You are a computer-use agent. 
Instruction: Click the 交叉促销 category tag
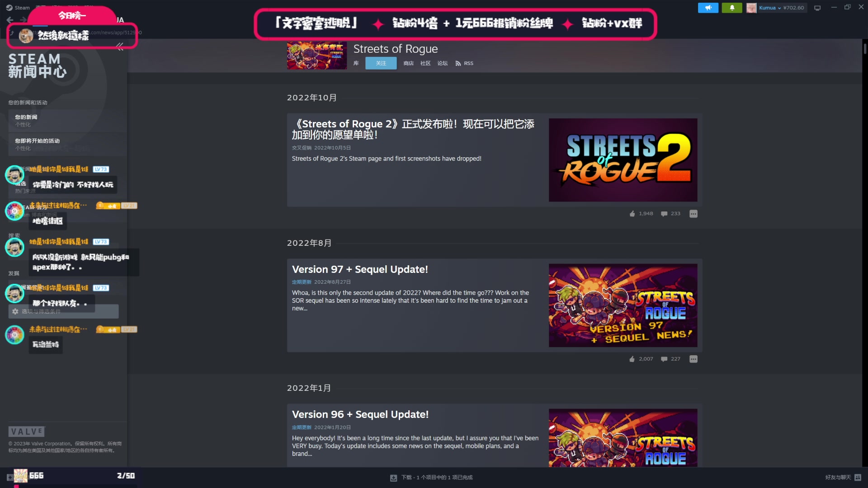coord(302,148)
